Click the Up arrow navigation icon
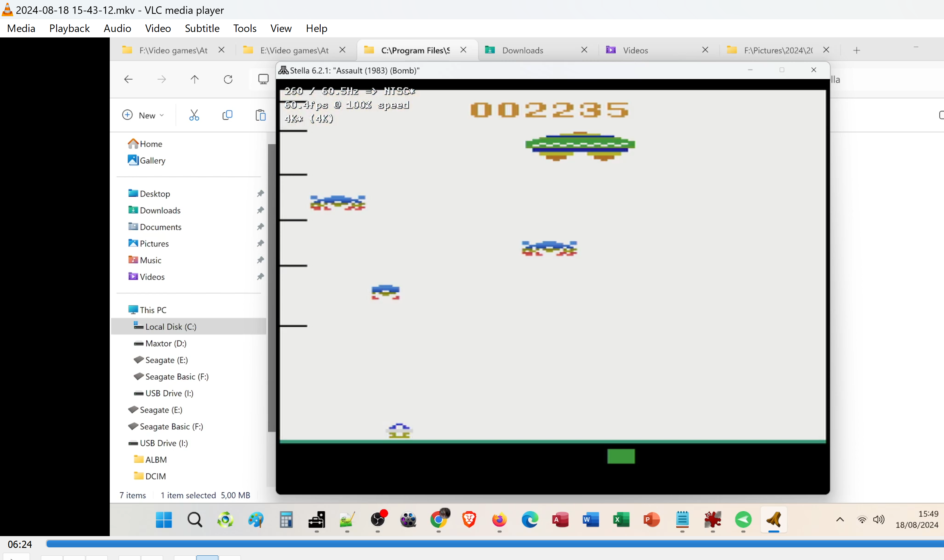Screen dimensions: 944x560 (x=195, y=79)
